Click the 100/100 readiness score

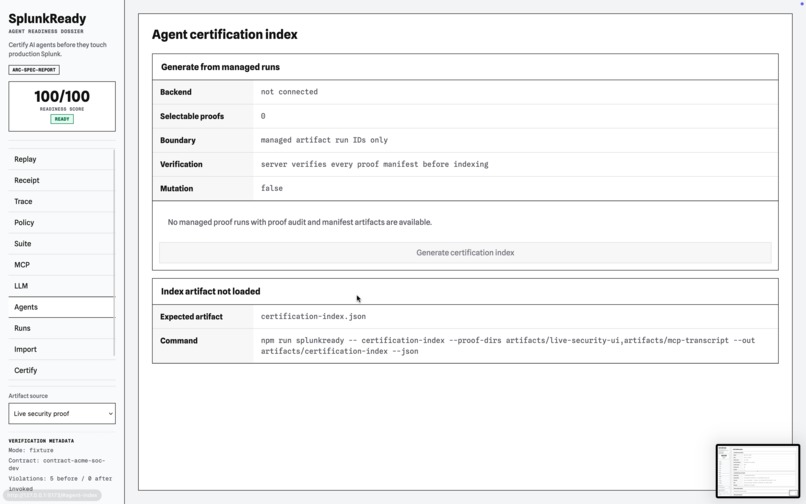click(x=62, y=96)
